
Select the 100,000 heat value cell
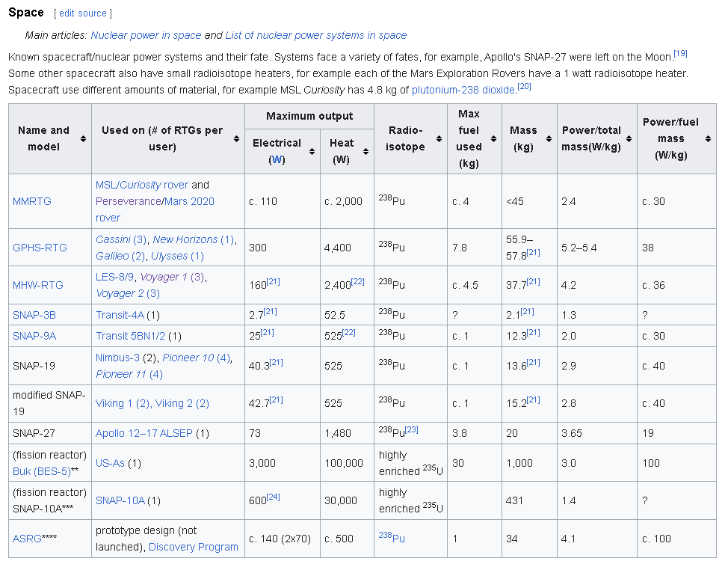(347, 463)
